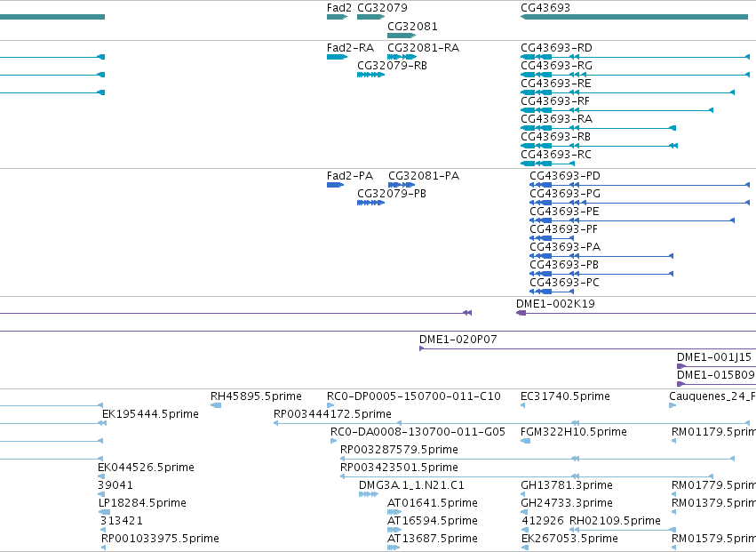Click EST RP003444172.5prime
Screen dimensions: 756x552
click(332, 415)
